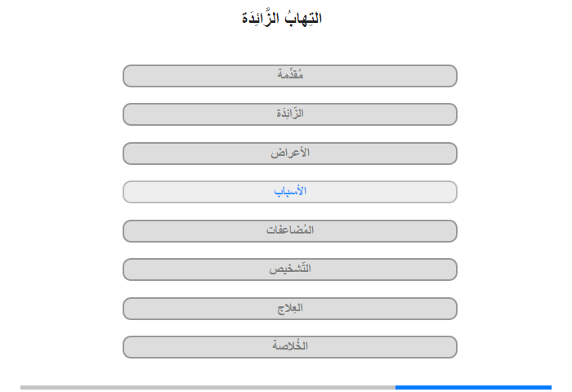Go to الأعراض (Symptoms) section
Viewport: 572px width, 392px height.
pyautogui.click(x=290, y=154)
